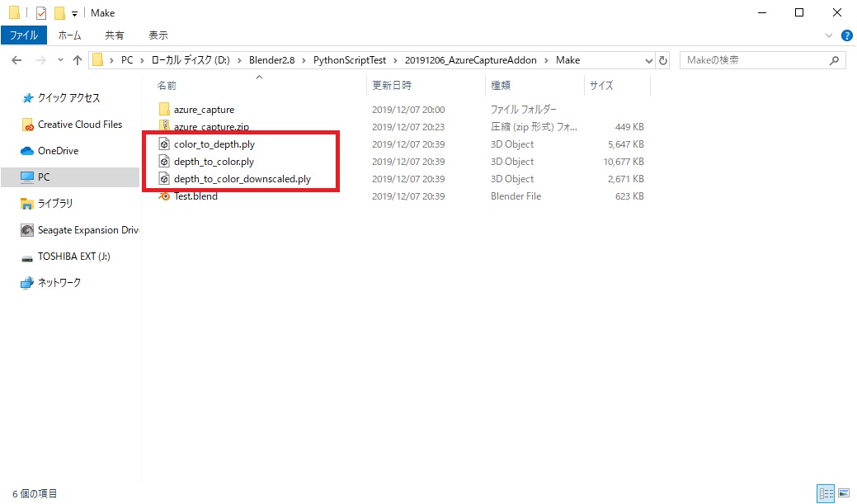Select Creative Cloud Files in sidebar
The height and width of the screenshot is (504, 857).
[x=80, y=125]
